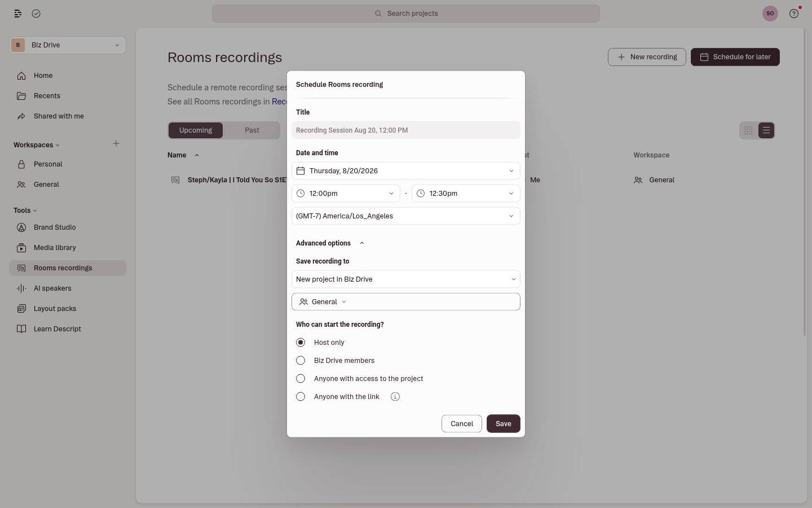Collapse the Tools section
The width and height of the screenshot is (812, 508).
tap(25, 211)
